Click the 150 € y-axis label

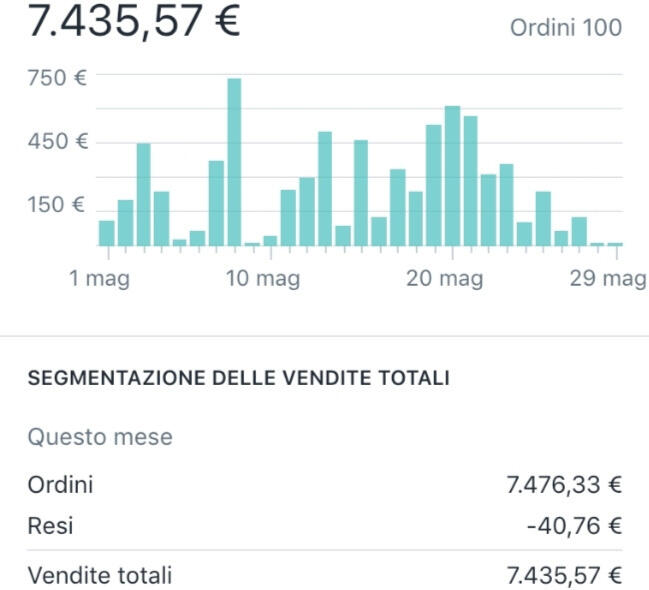[56, 205]
